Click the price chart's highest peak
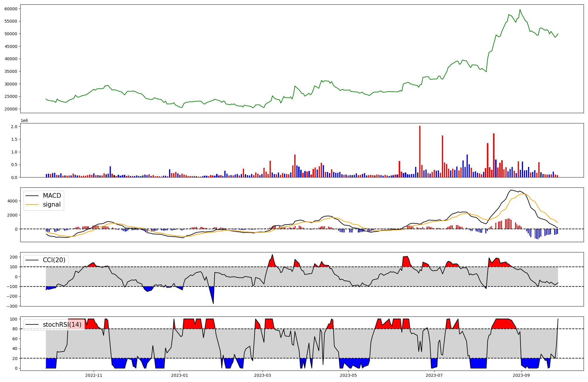Screen dimensions: 588x382 click(520, 10)
